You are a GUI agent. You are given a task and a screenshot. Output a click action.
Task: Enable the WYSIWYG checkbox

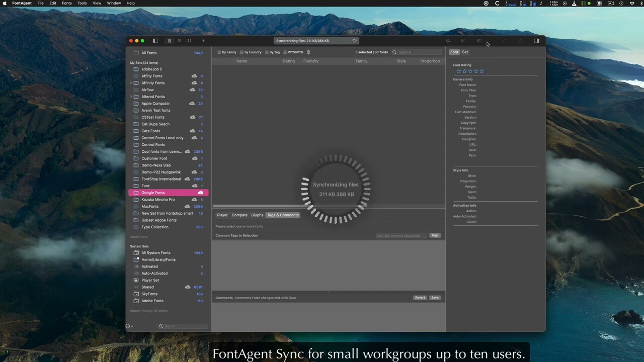coord(285,52)
